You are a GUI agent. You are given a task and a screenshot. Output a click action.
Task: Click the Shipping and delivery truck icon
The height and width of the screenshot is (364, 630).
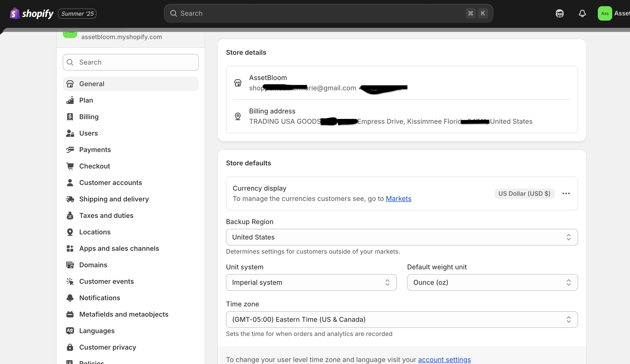tap(70, 199)
